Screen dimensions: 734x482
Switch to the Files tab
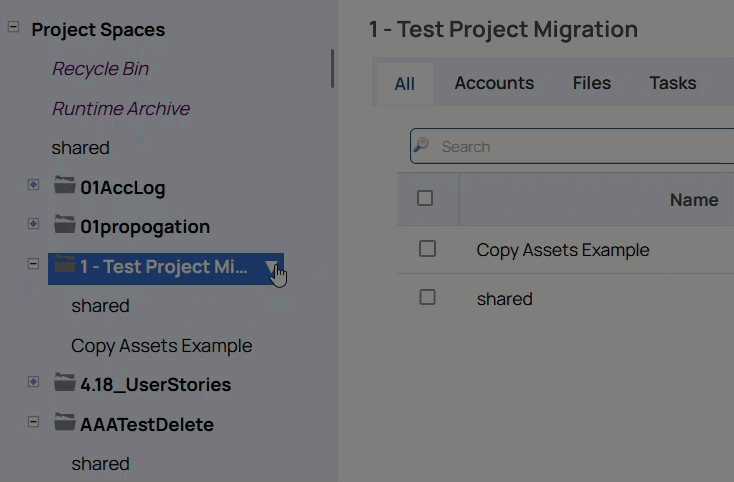pos(591,83)
